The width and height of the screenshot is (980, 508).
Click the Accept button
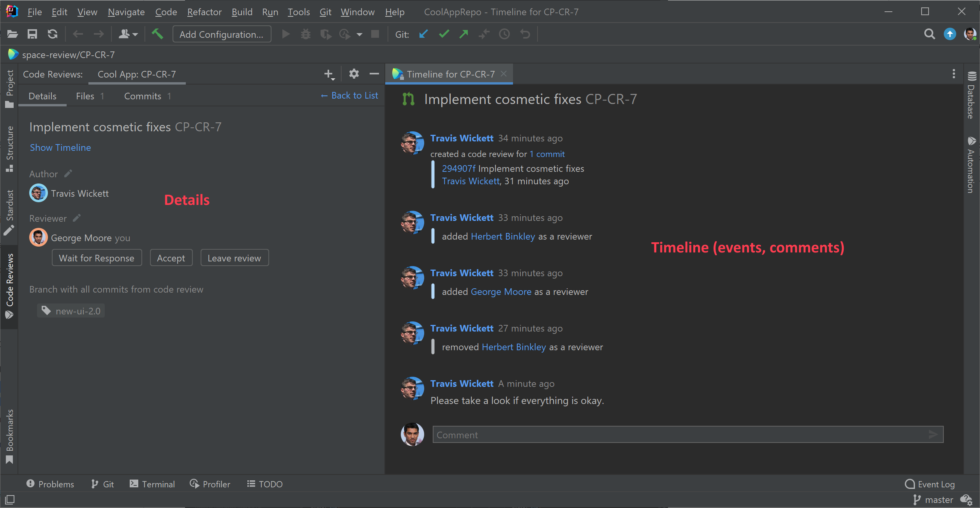pyautogui.click(x=171, y=258)
